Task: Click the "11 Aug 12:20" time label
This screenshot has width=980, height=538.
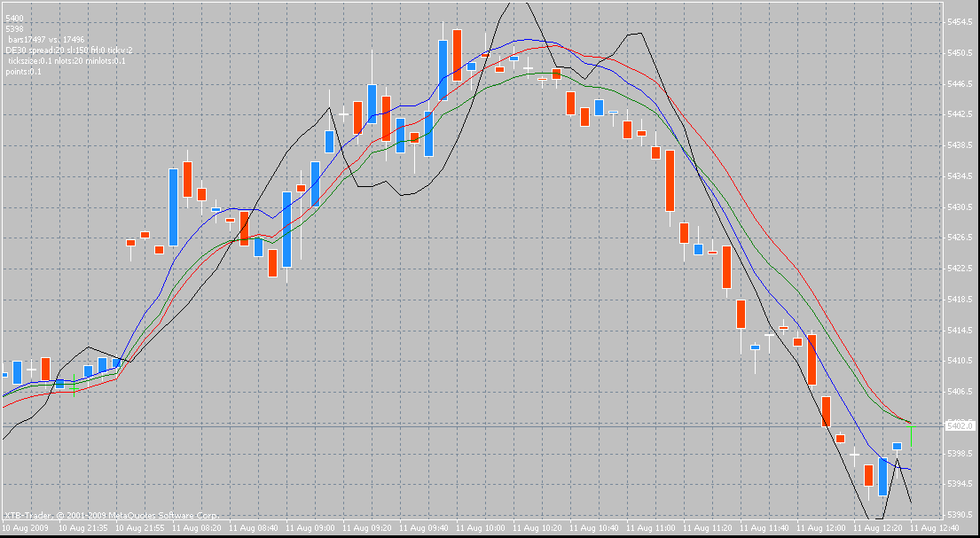Action: 877,528
